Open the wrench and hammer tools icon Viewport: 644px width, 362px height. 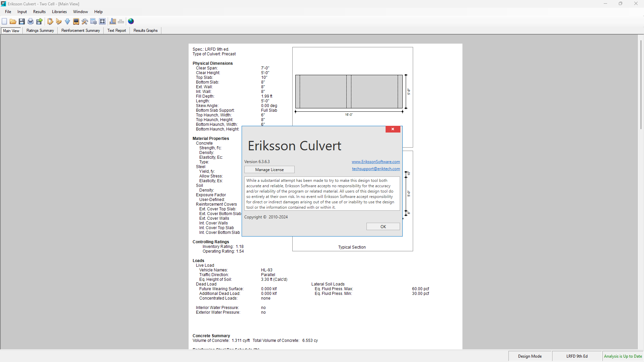click(x=85, y=21)
